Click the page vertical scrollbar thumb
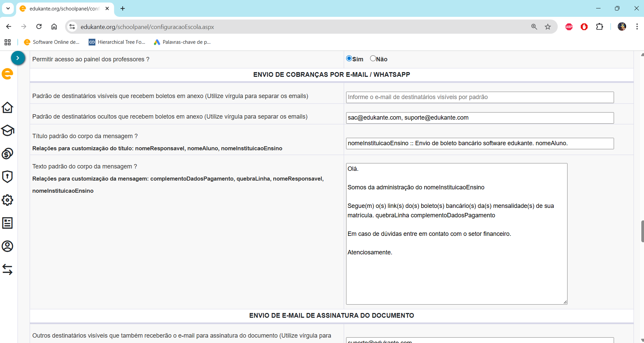 (642, 231)
